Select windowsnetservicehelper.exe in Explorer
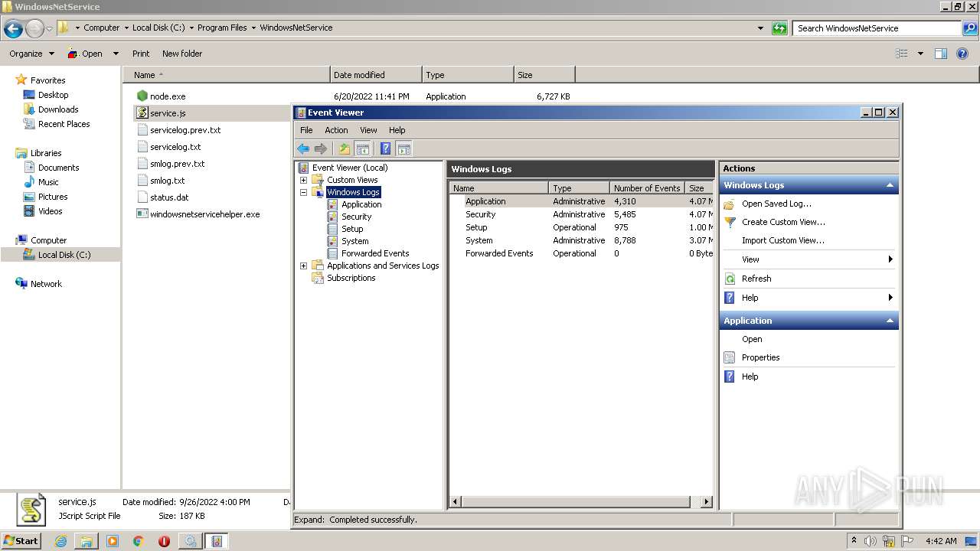This screenshot has height=551, width=980. 204,214
